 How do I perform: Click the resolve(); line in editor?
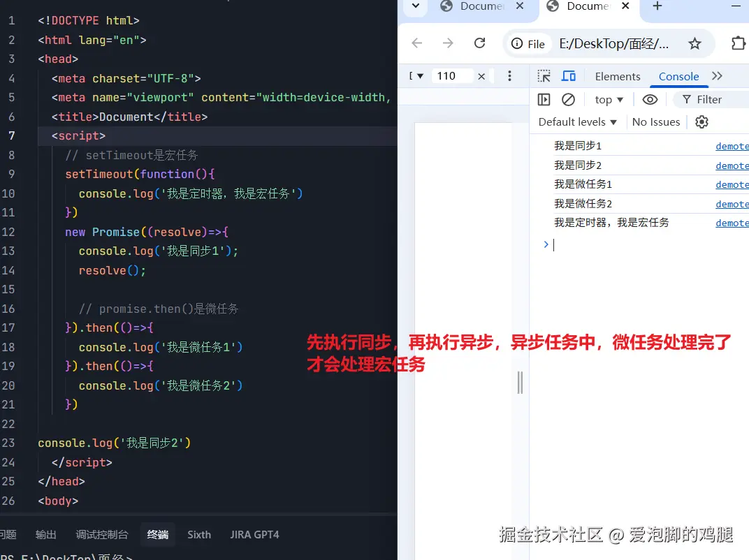pos(112,271)
